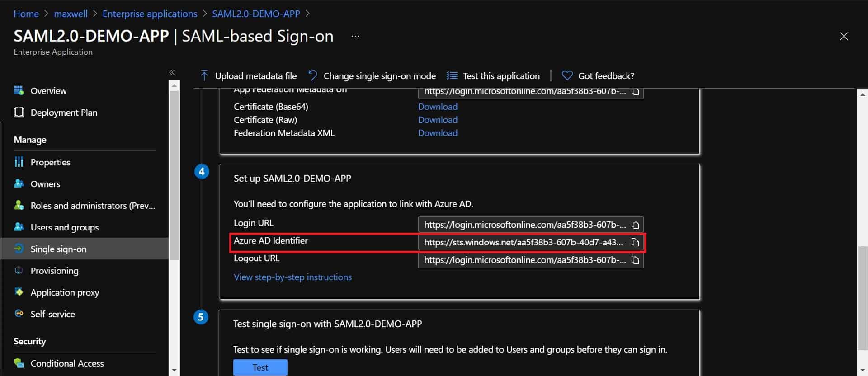Open more options ellipsis beside page title
Screen dimensions: 868x376
coord(355,36)
